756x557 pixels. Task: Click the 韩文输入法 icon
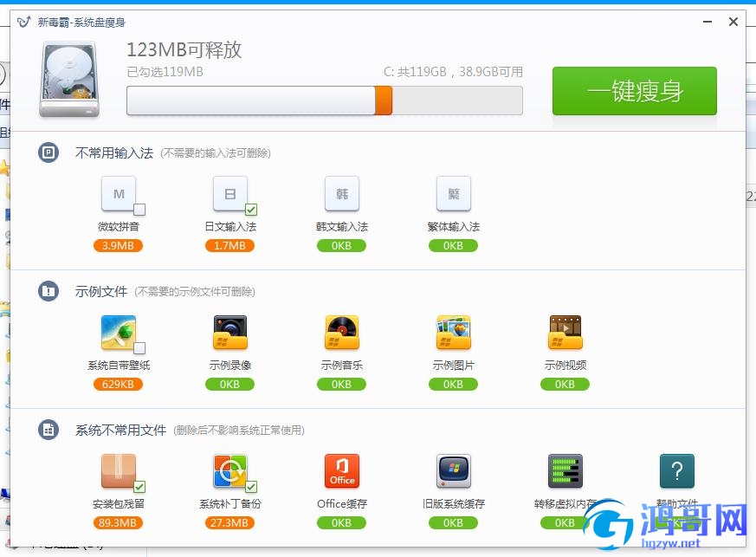342,193
